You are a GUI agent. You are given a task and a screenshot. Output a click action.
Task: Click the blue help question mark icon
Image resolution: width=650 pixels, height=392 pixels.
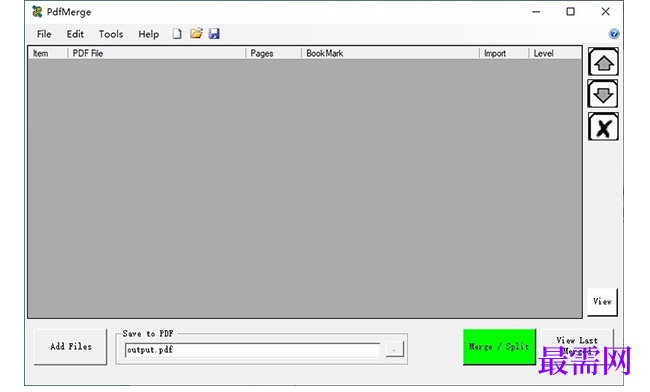pos(614,34)
